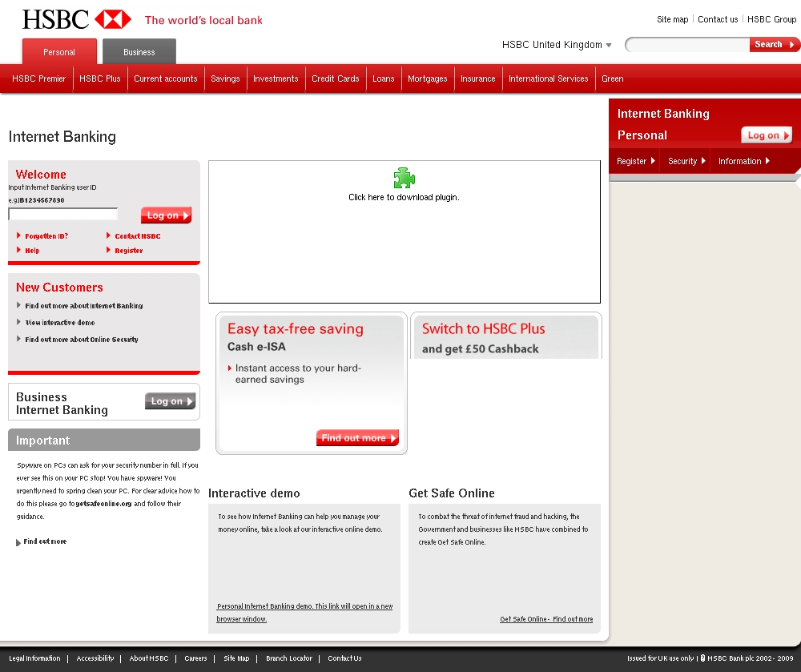Open the Insurance menu item
Screen dimensions: 801x672
click(x=478, y=78)
